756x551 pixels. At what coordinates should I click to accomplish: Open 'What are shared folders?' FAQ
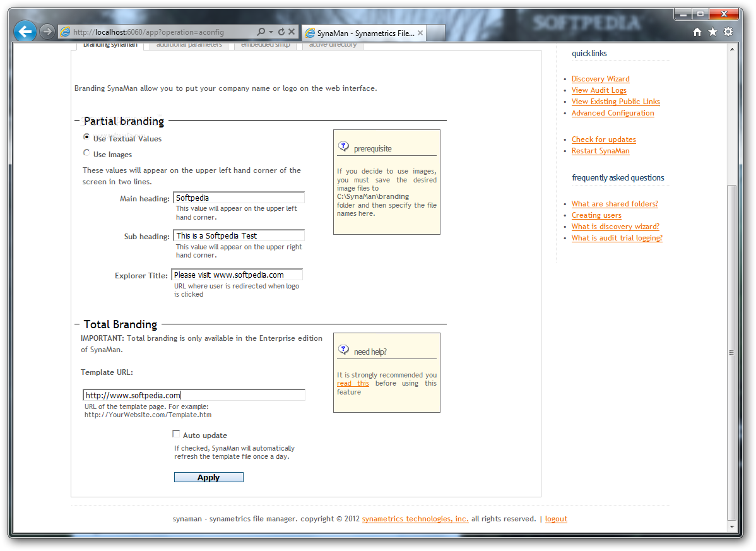[x=615, y=204]
